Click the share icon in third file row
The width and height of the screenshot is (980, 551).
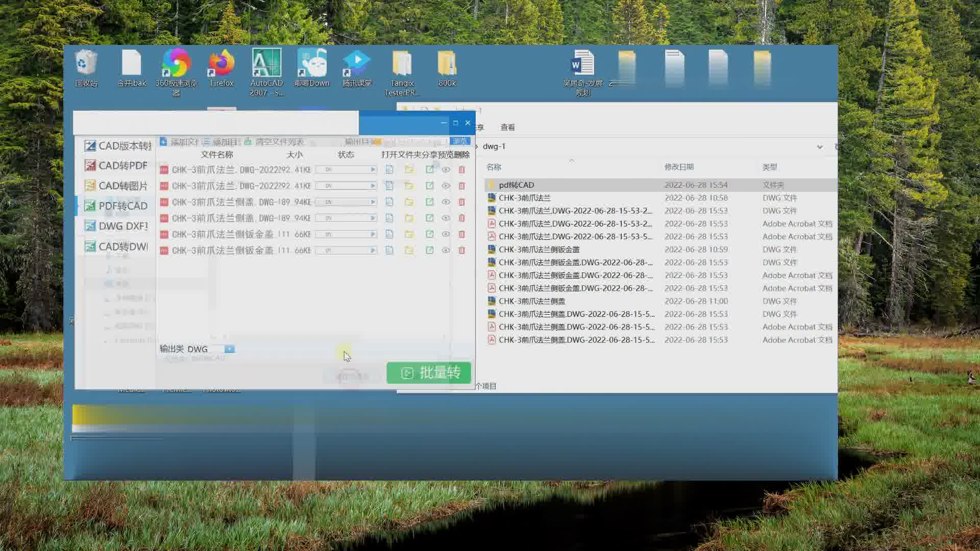[430, 202]
